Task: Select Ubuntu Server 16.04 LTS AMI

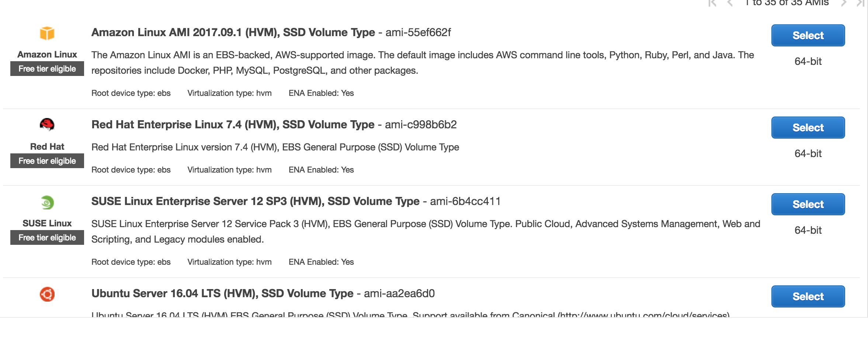Action: [x=808, y=296]
